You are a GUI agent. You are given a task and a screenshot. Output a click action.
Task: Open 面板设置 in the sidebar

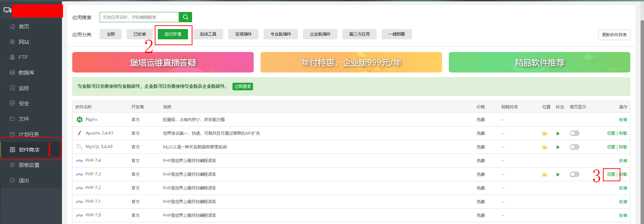pyautogui.click(x=29, y=165)
